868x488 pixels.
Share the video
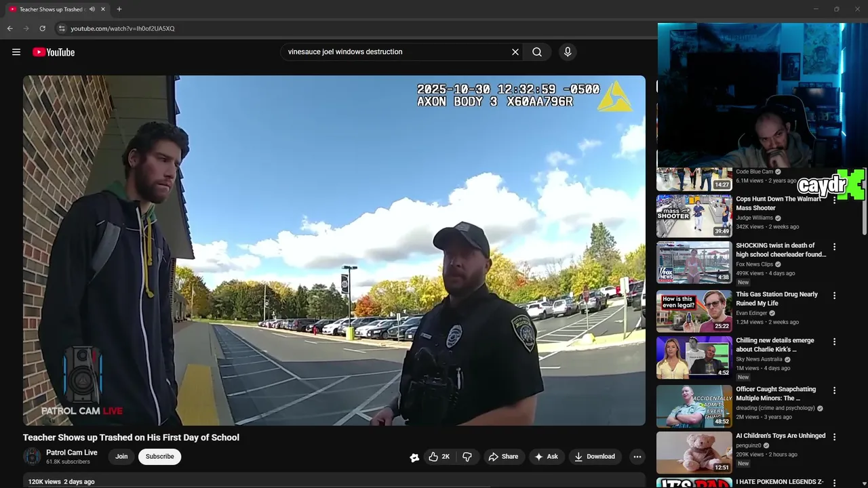[x=503, y=457]
